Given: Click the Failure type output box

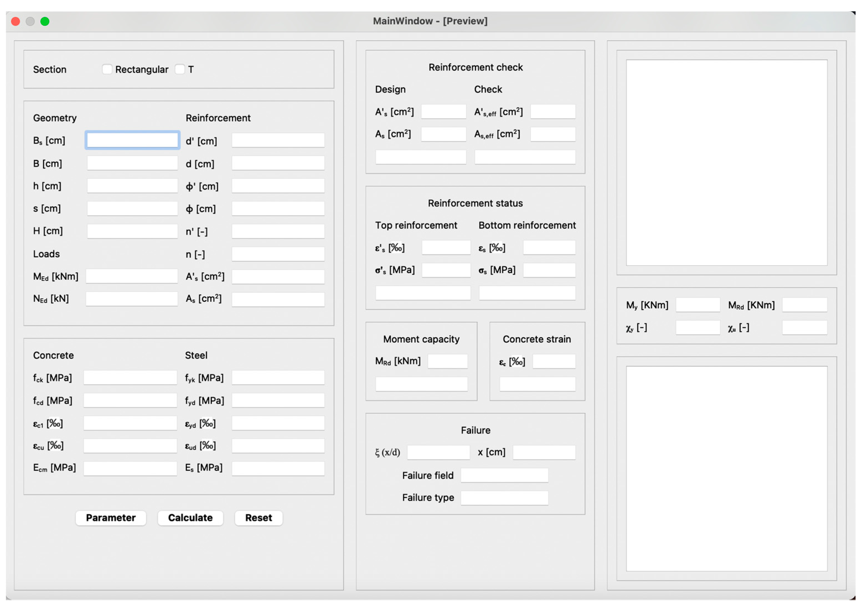Looking at the screenshot, I should click(505, 498).
